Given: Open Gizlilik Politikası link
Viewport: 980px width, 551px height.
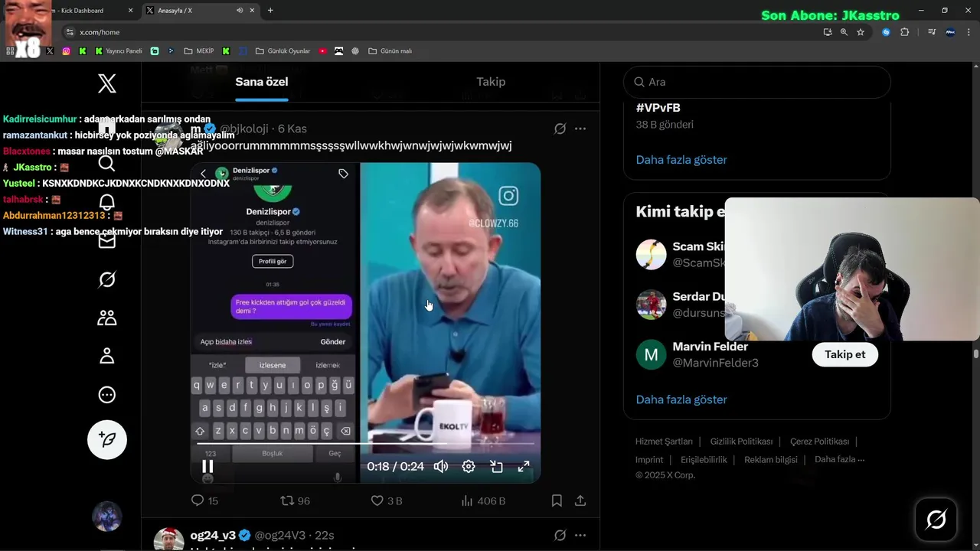Looking at the screenshot, I should click(x=741, y=442).
